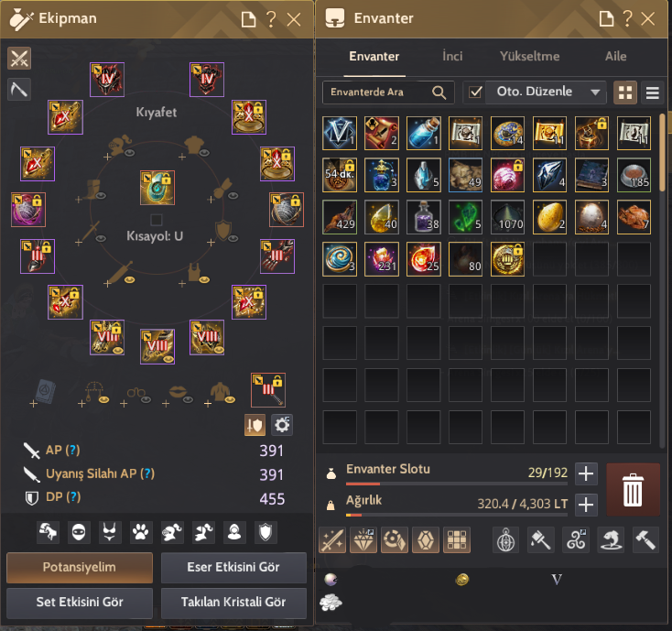Switch inventory to grid view icon

coord(625,92)
